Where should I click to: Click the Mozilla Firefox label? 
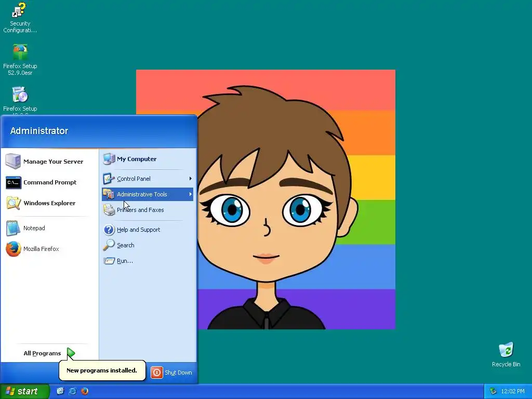pos(41,249)
